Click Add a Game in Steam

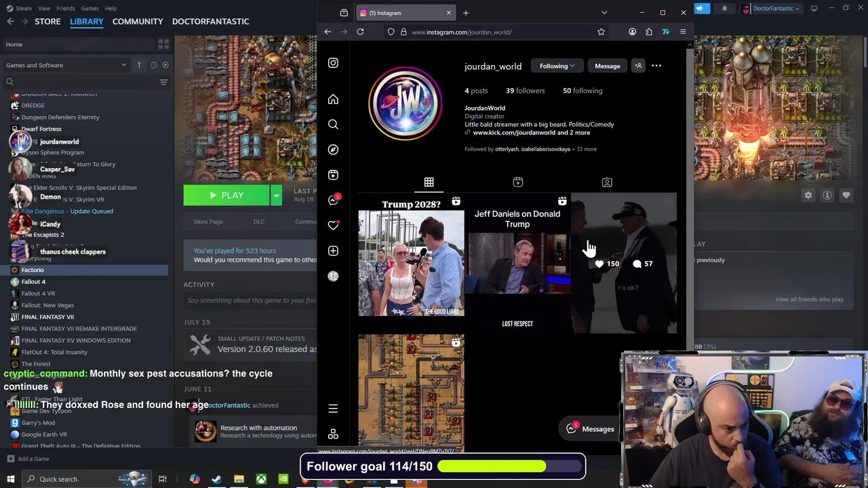27,459
